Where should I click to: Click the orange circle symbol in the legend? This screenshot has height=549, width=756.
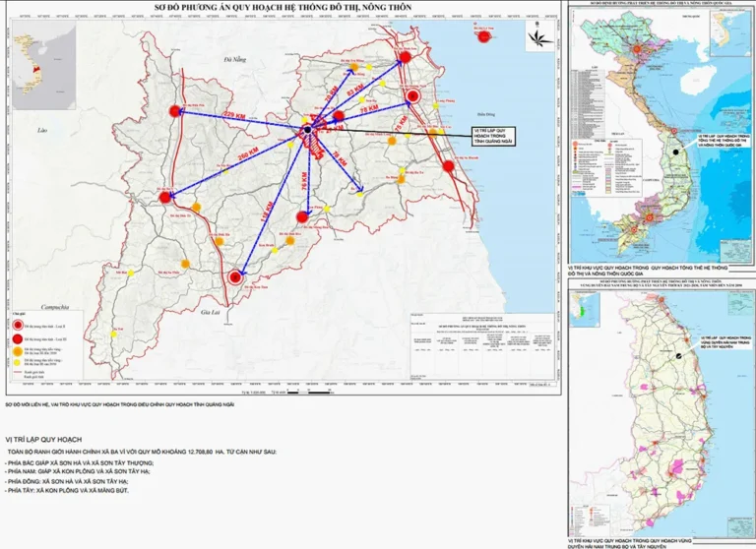[18, 351]
